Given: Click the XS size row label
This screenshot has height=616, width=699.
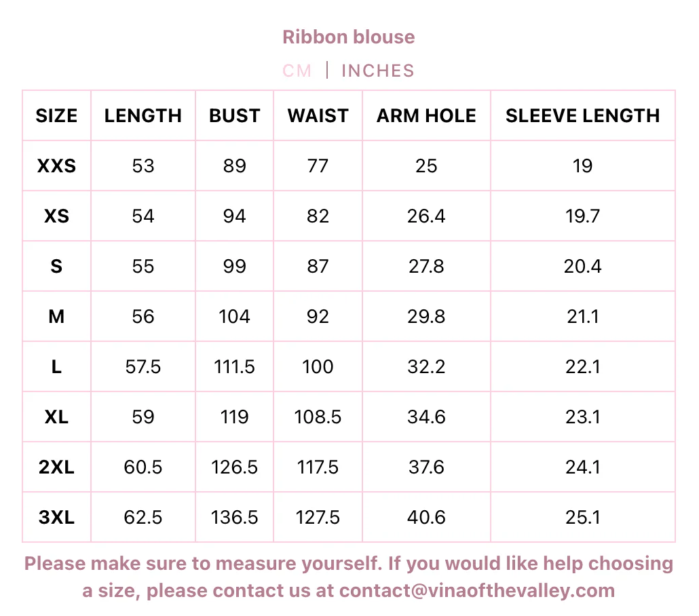Looking at the screenshot, I should 56,216.
